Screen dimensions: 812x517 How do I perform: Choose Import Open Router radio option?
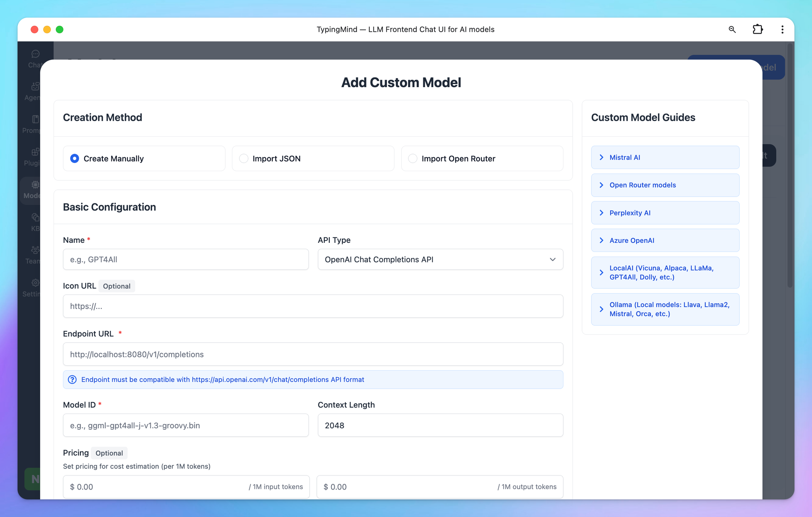(x=413, y=158)
